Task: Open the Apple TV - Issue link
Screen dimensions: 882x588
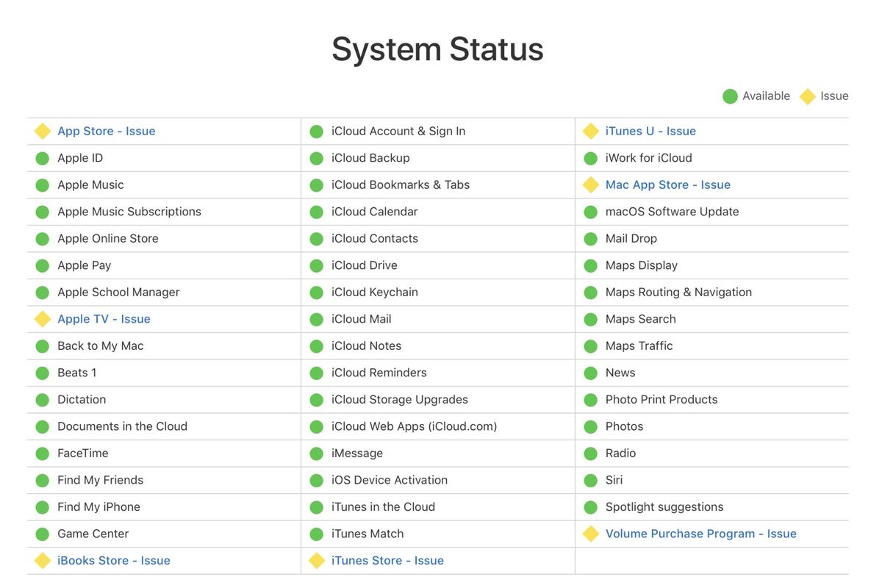Action: [x=104, y=319]
